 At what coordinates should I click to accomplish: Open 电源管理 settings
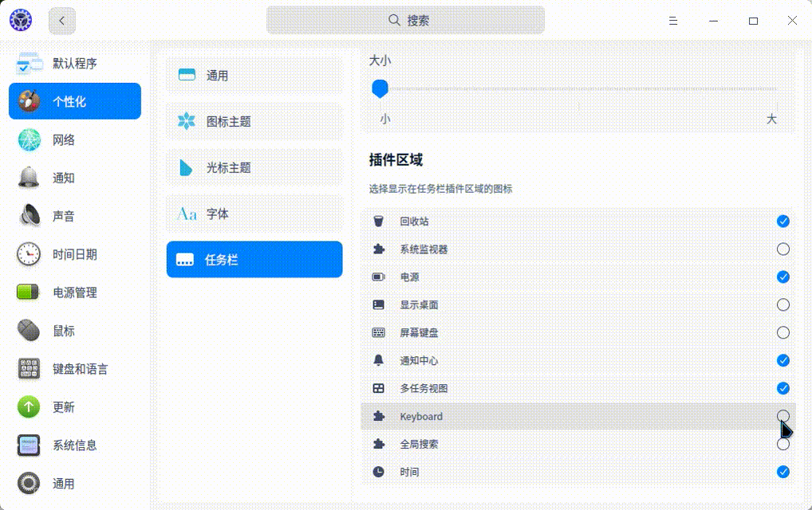pyautogui.click(x=28, y=292)
